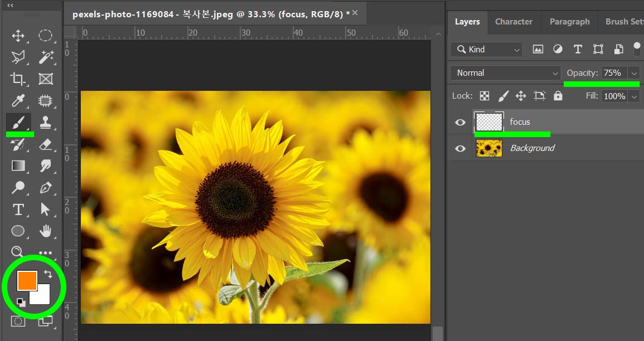Screen dimensions: 644x341
Task: Select the Dodge tool
Action: 18,188
